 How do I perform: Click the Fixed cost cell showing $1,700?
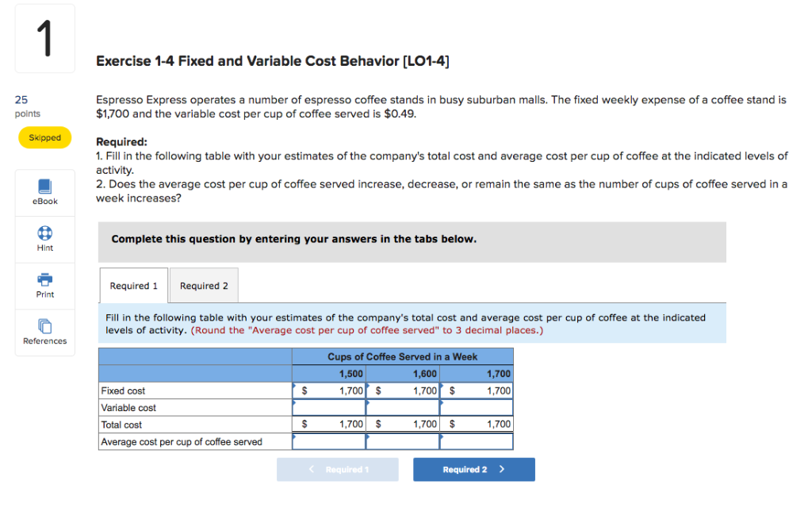pyautogui.click(x=329, y=391)
